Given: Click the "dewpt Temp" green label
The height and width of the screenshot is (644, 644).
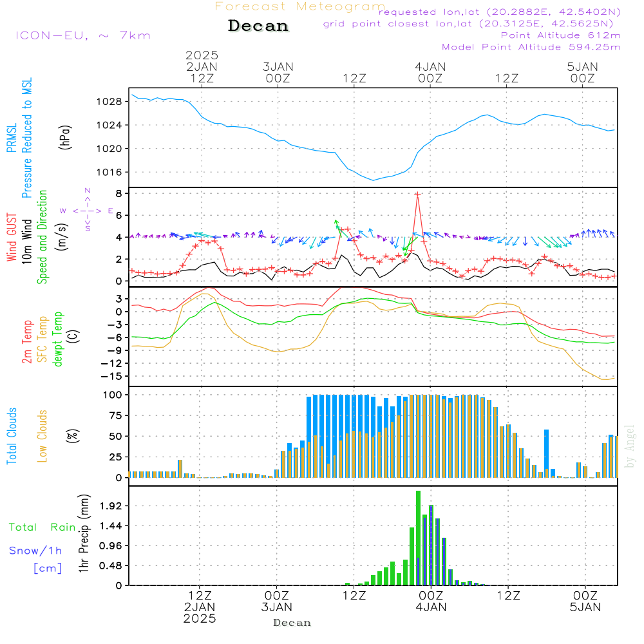Looking at the screenshot, I should (x=57, y=339).
